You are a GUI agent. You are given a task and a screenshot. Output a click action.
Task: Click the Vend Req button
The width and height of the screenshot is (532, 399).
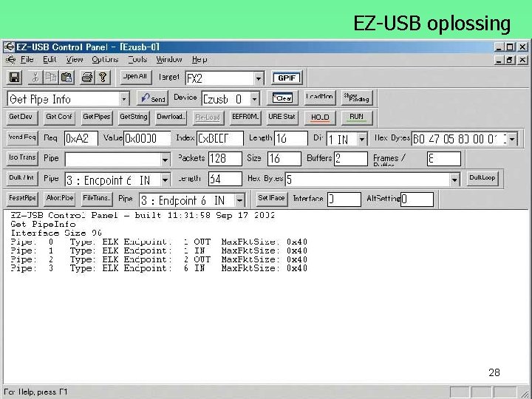pyautogui.click(x=22, y=137)
